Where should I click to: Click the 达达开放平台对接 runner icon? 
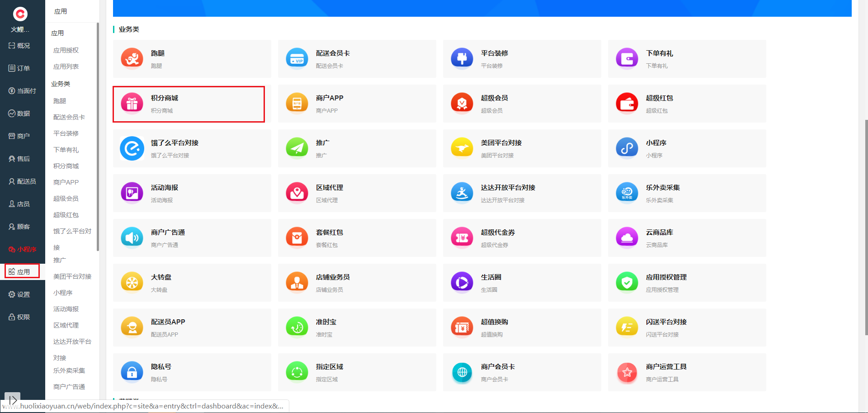point(462,193)
